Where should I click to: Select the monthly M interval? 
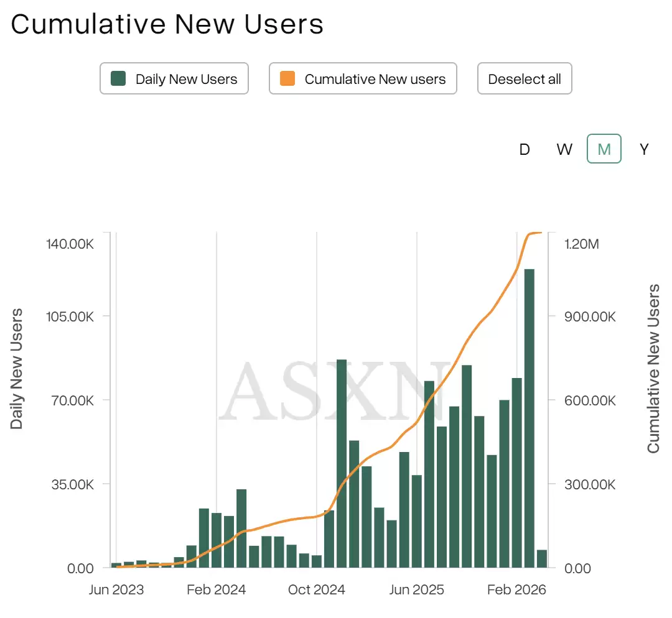(x=604, y=149)
